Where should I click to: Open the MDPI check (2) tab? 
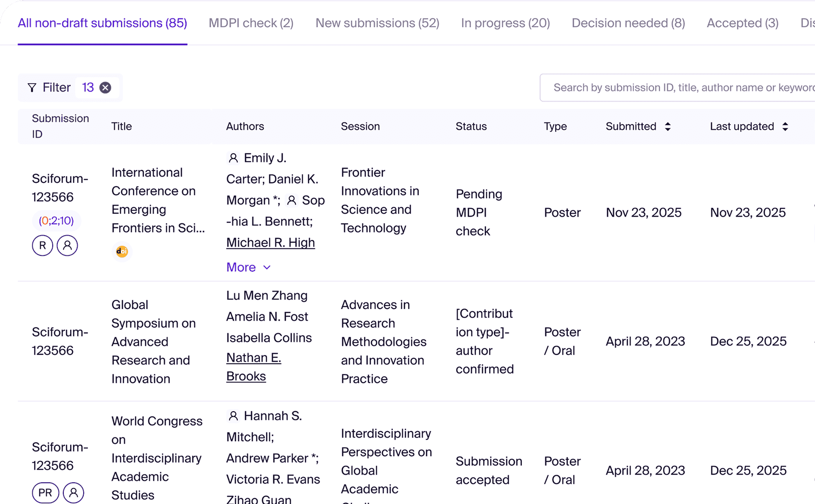[x=251, y=23]
